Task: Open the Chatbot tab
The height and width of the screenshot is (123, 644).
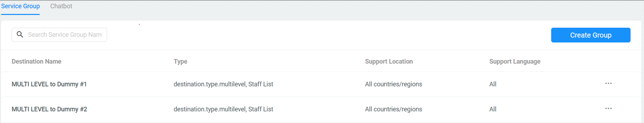Action: click(x=61, y=6)
